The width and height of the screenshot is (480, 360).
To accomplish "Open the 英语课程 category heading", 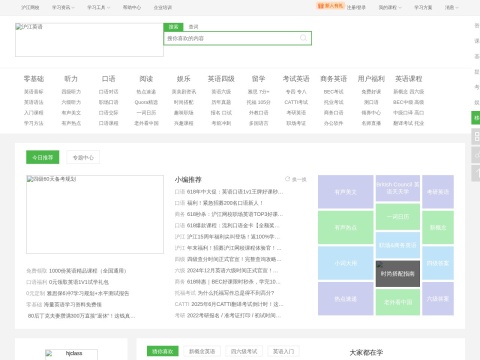I will 408,79.
